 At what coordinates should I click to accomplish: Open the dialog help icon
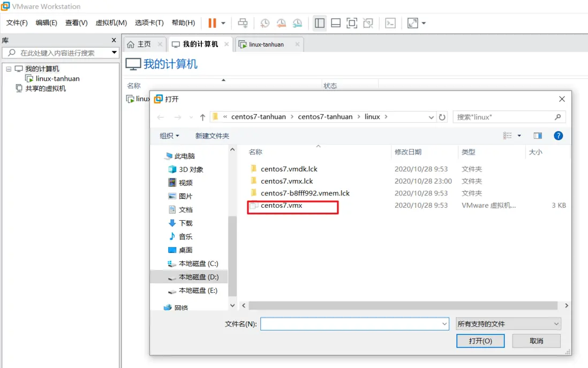tap(558, 136)
